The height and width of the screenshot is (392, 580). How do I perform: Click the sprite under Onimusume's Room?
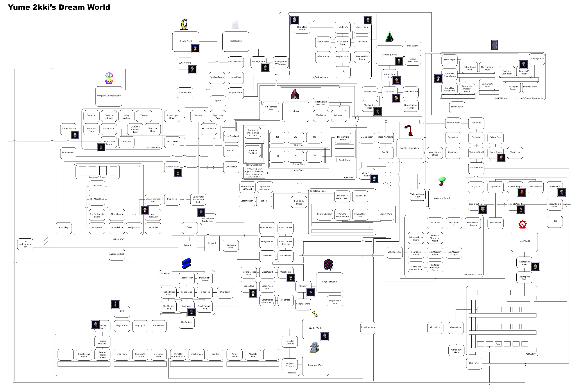tap(101, 147)
